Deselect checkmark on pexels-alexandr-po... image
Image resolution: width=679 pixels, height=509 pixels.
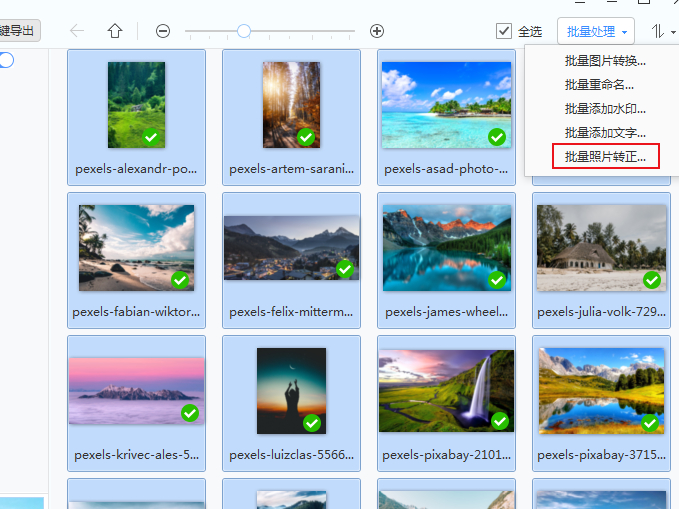pyautogui.click(x=151, y=137)
